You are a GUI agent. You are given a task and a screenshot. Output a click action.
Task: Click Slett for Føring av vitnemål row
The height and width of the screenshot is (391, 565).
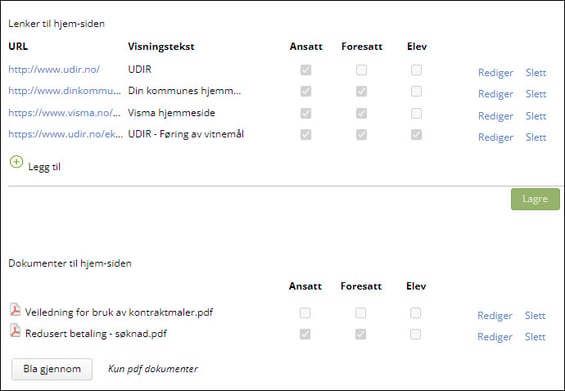536,137
